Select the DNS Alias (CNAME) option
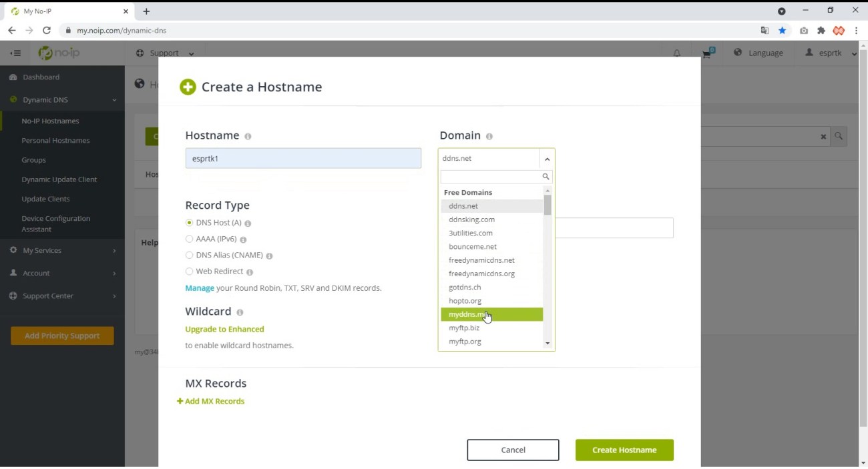This screenshot has height=469, width=868. tap(190, 255)
